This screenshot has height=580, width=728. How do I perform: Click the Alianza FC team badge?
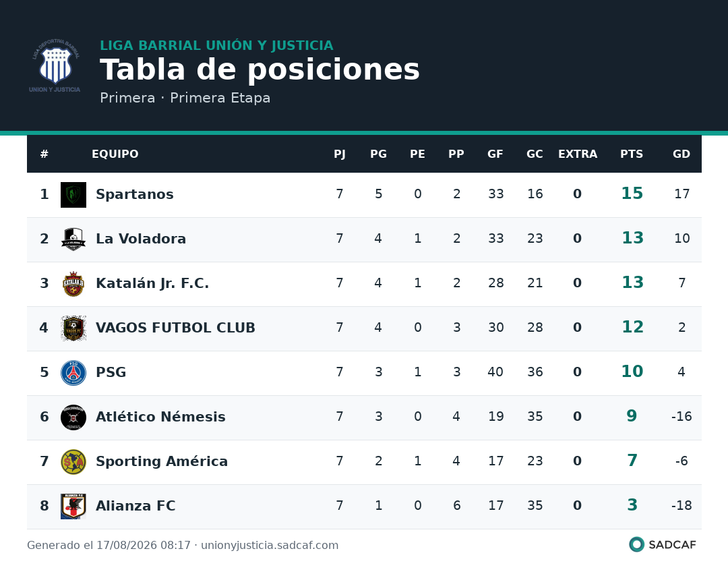pyautogui.click(x=73, y=506)
